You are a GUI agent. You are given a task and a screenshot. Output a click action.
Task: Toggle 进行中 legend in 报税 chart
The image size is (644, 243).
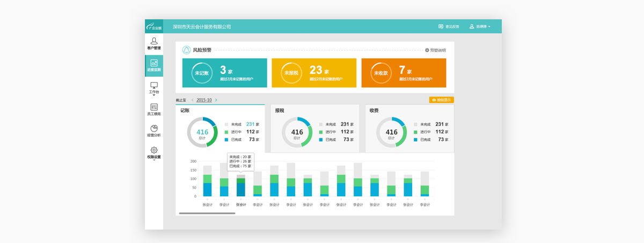[321, 132]
